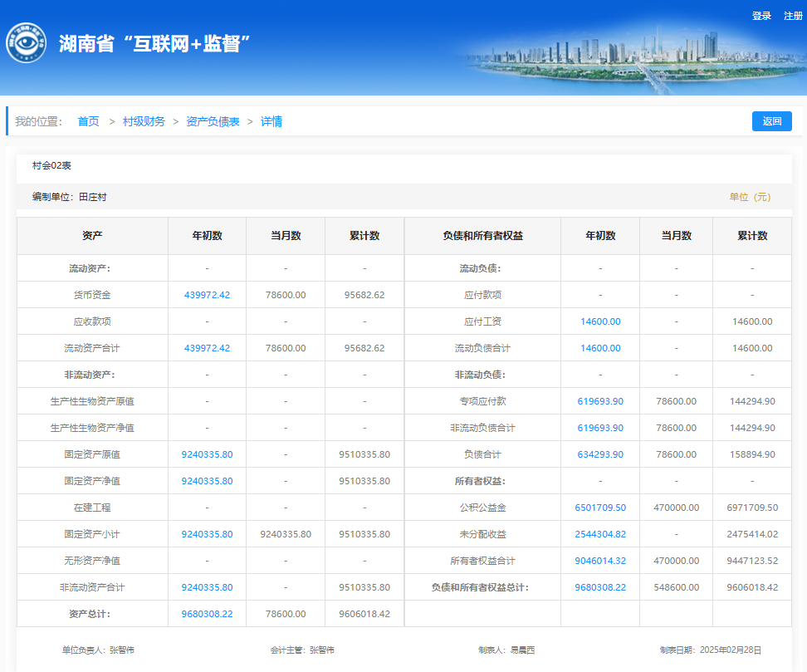The width and height of the screenshot is (807, 672).
Task: Click 单位（元） label
Action: click(x=751, y=197)
